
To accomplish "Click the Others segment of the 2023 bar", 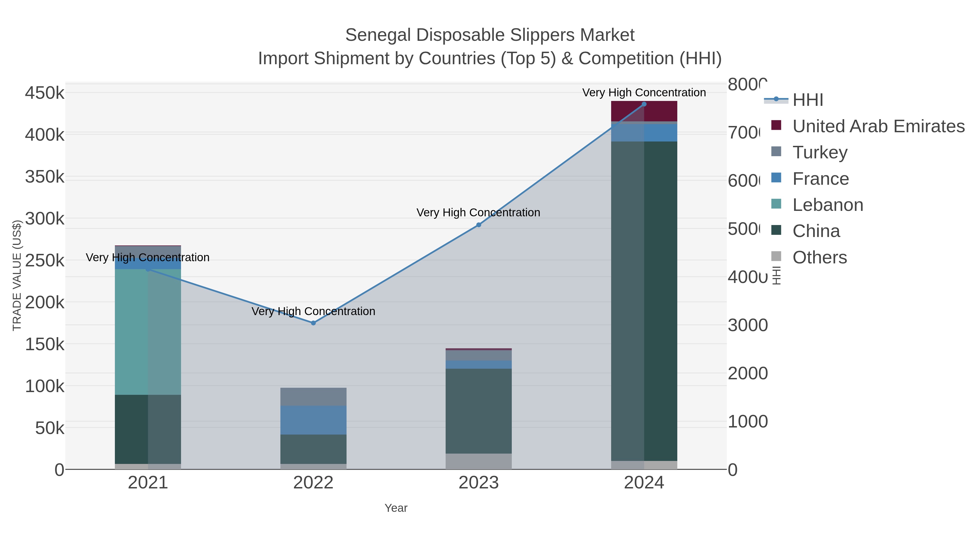I will coord(479,461).
